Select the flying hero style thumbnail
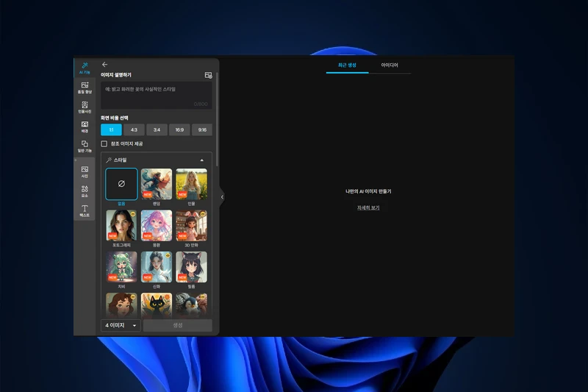Screen dimensions: 588x392 click(x=157, y=184)
